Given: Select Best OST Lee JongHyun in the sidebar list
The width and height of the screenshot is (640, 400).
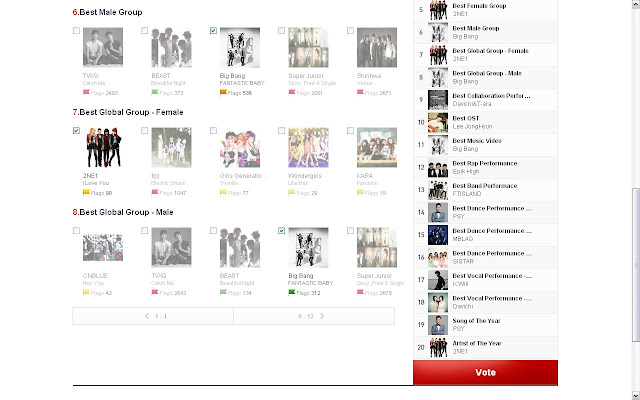Looking at the screenshot, I should 485,122.
